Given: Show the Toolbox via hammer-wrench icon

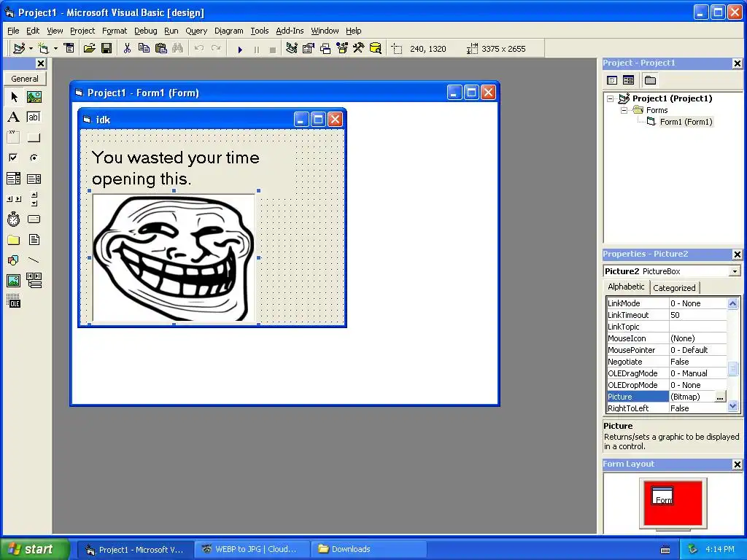Looking at the screenshot, I should click(x=359, y=49).
